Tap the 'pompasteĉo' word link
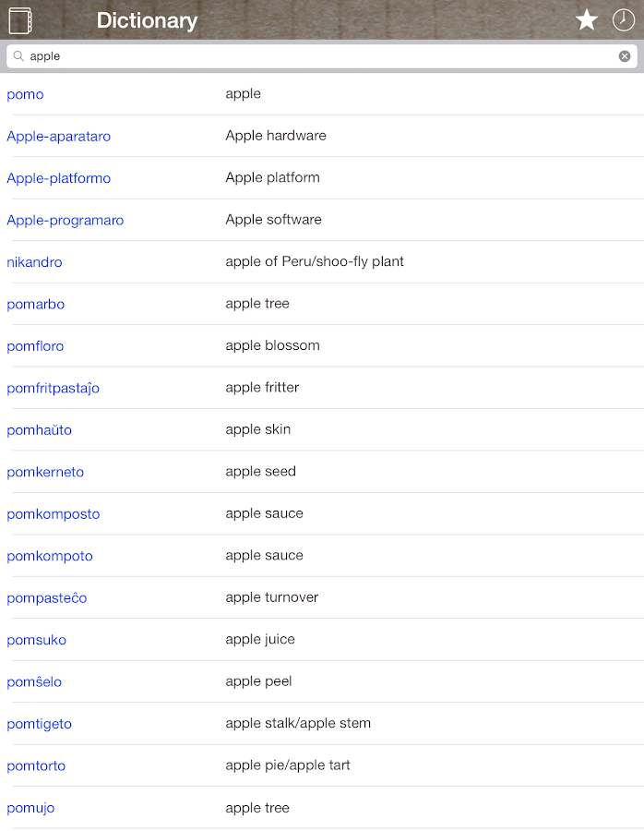Image resolution: width=644 pixels, height=831 pixels. point(46,598)
